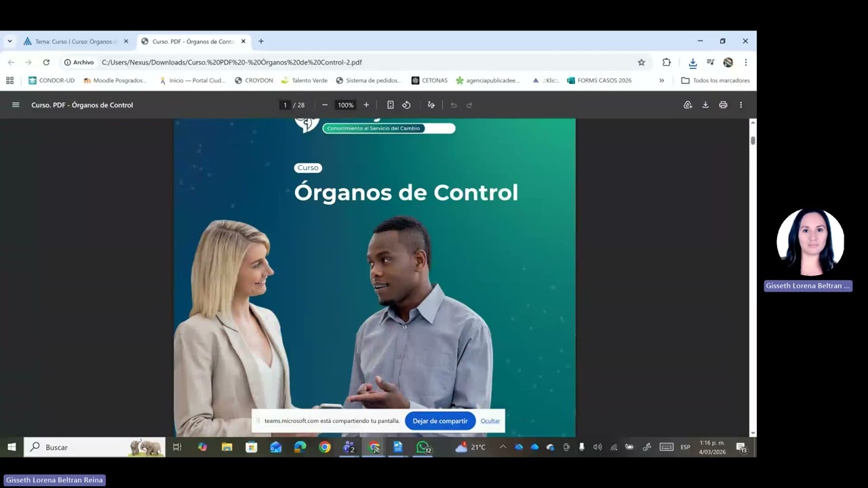Open Moodle Posgrados bookmark
The height and width of the screenshot is (488, 868).
[115, 81]
